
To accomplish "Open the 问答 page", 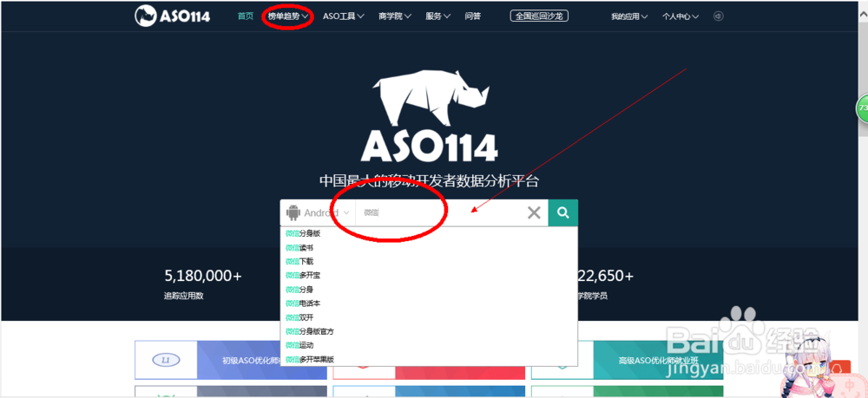I will 473,16.
